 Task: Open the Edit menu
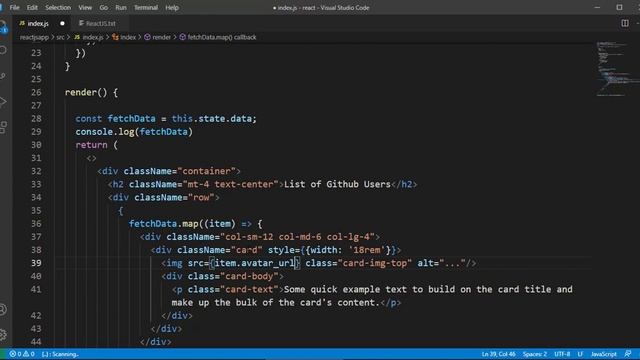(x=32, y=7)
